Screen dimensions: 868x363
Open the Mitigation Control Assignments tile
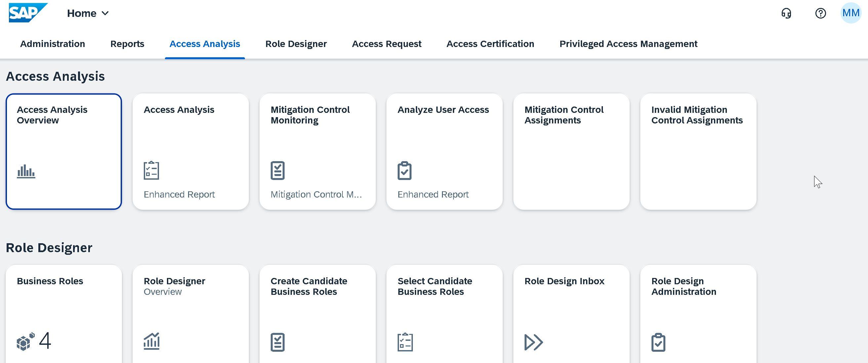pos(571,152)
